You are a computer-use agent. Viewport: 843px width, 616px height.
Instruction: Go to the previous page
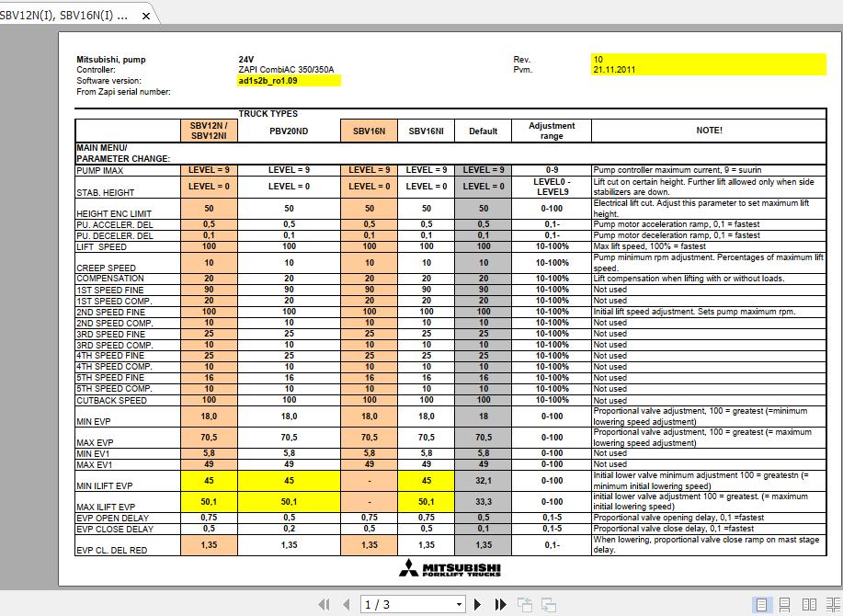click(x=347, y=604)
